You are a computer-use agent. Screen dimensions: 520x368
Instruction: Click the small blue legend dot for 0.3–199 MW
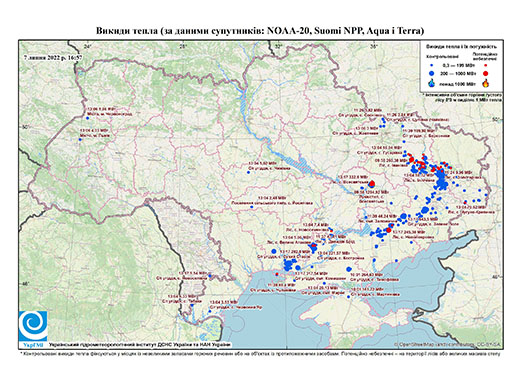pos(432,66)
